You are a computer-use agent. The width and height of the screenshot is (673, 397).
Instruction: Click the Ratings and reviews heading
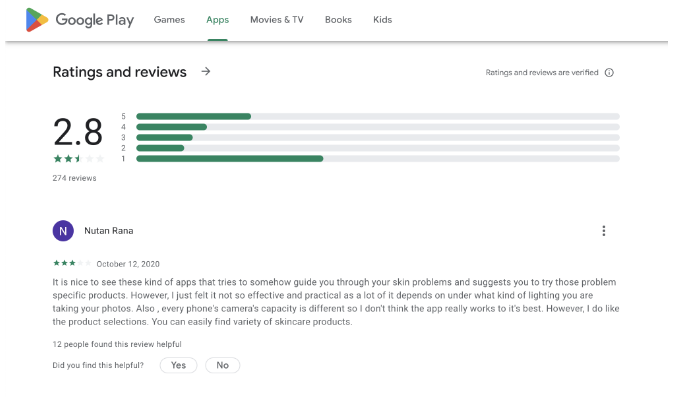coord(120,72)
